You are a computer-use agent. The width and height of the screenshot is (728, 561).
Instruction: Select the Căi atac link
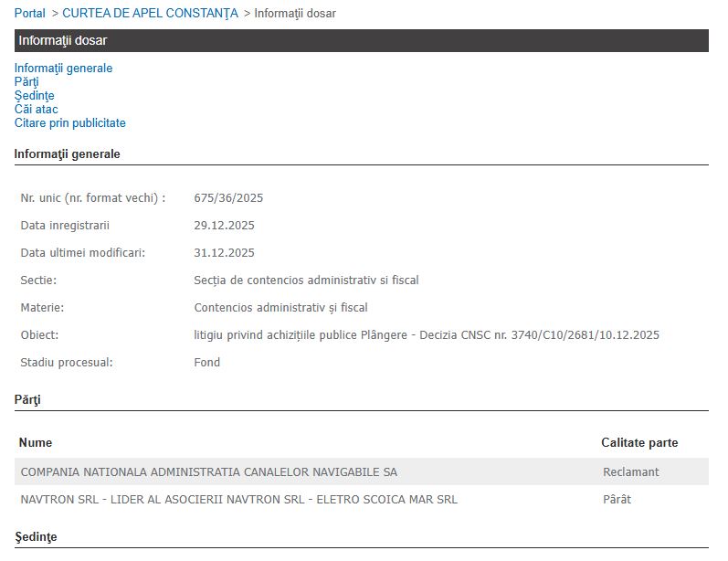36,110
